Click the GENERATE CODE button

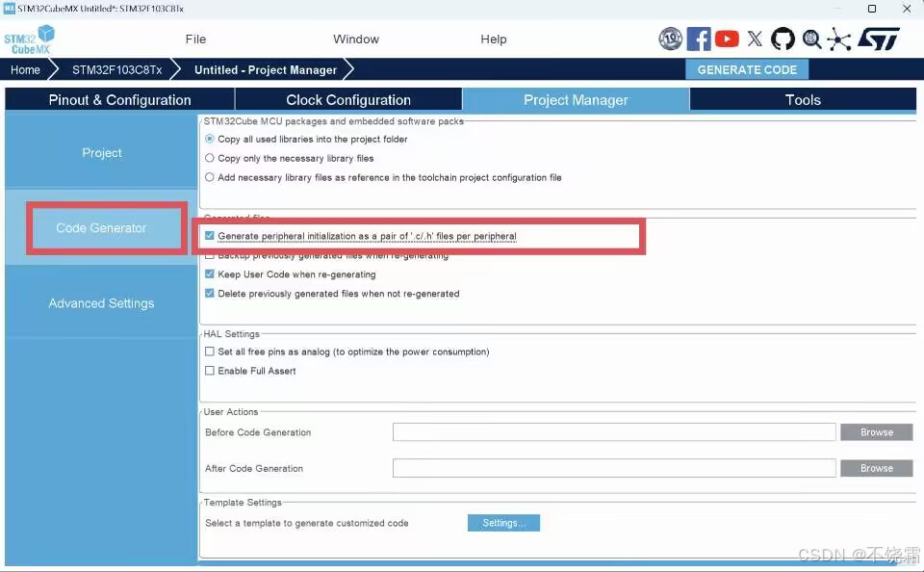pos(747,69)
